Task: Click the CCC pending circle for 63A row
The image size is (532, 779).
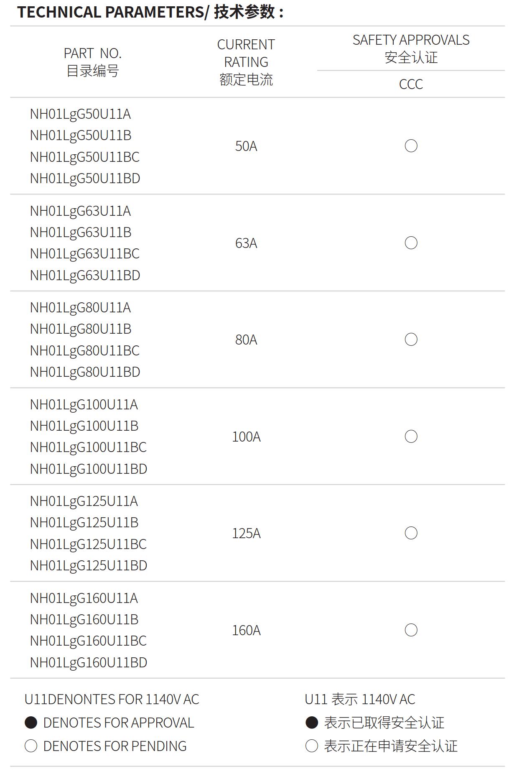Action: [x=411, y=243]
